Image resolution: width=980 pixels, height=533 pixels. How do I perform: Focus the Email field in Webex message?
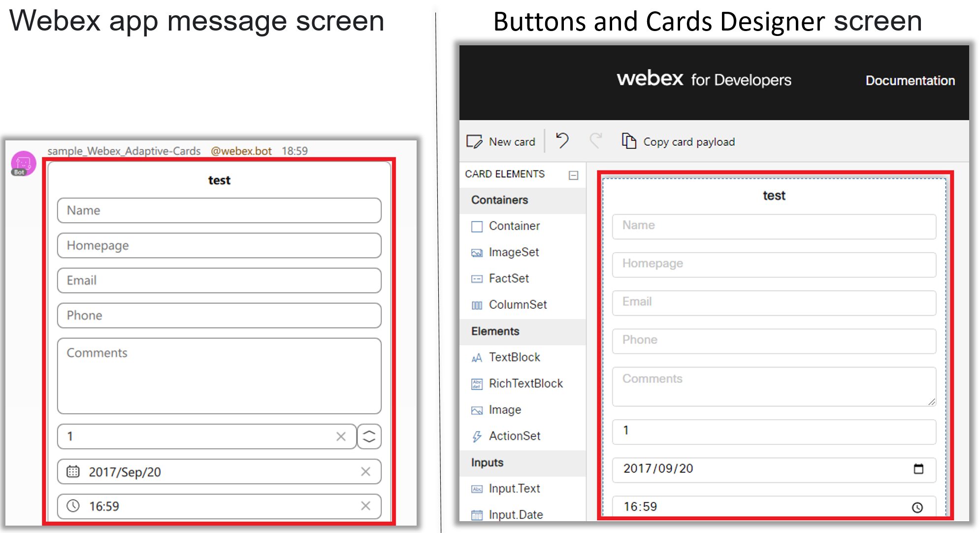point(219,280)
